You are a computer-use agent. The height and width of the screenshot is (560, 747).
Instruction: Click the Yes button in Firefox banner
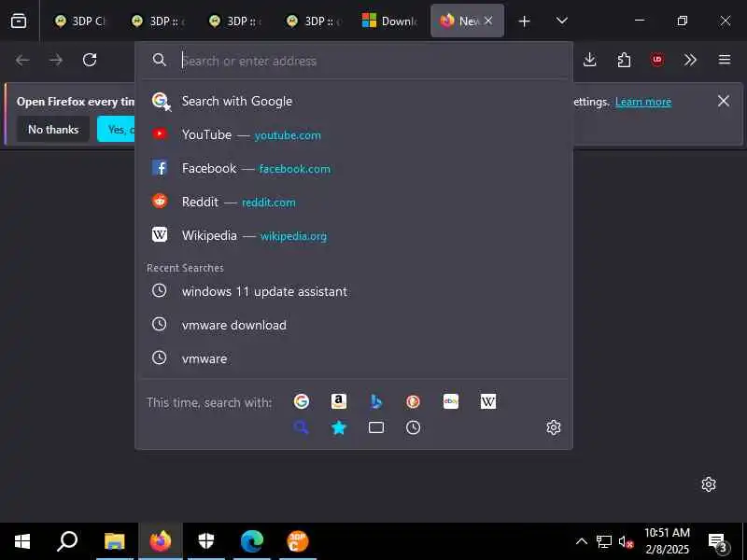116,130
